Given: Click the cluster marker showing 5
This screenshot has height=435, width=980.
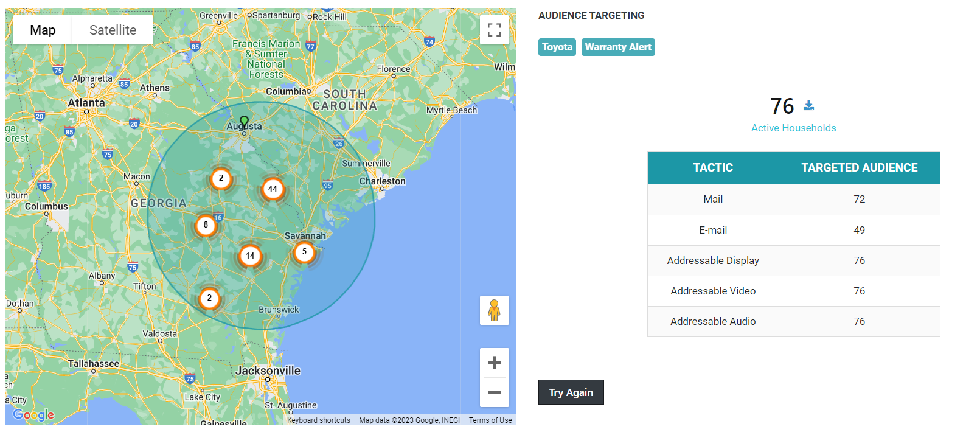Looking at the screenshot, I should tap(304, 252).
